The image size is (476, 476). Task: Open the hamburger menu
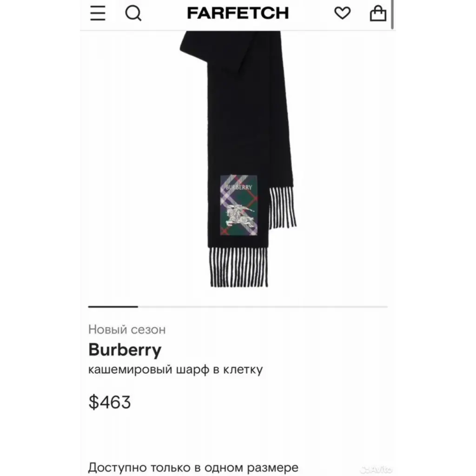coord(98,13)
